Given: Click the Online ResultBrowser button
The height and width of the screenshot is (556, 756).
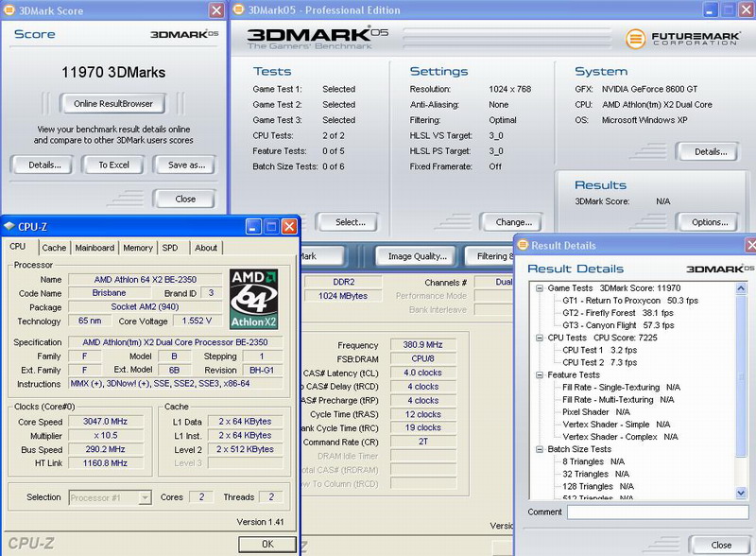Looking at the screenshot, I should pyautogui.click(x=112, y=104).
